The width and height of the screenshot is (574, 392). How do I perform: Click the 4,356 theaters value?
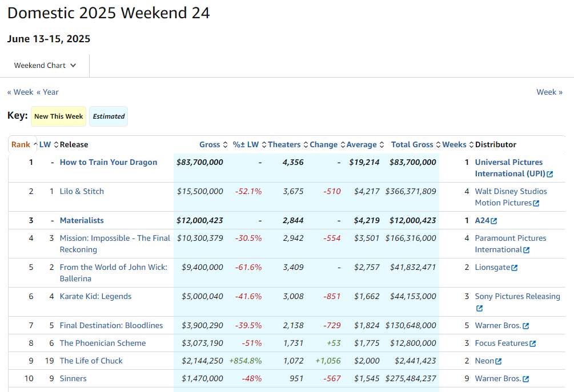click(x=293, y=163)
